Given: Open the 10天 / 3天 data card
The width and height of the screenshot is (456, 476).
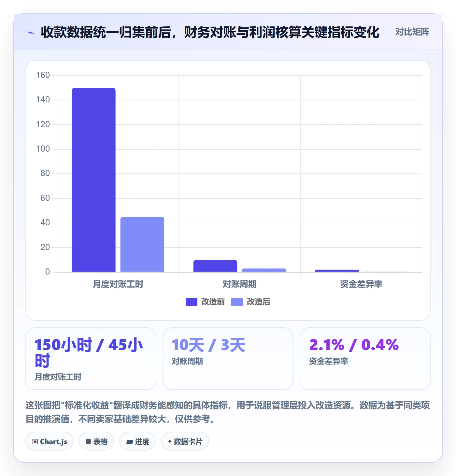Looking at the screenshot, I should [228, 359].
